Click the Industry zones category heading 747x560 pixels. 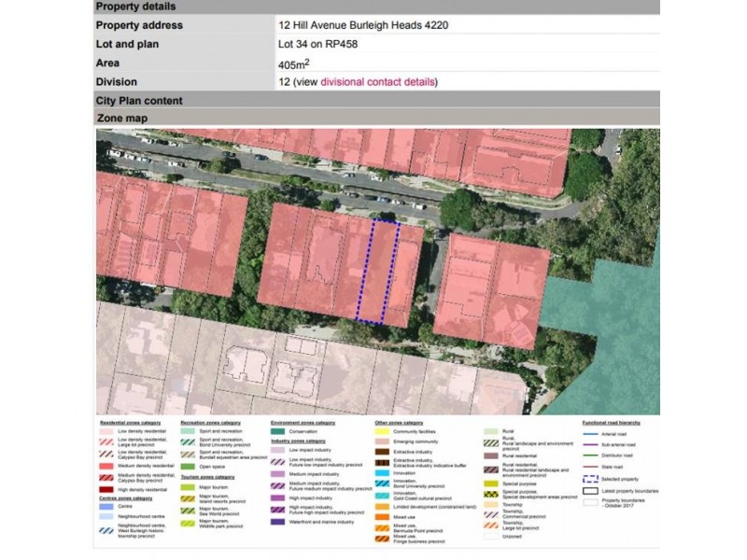click(298, 441)
